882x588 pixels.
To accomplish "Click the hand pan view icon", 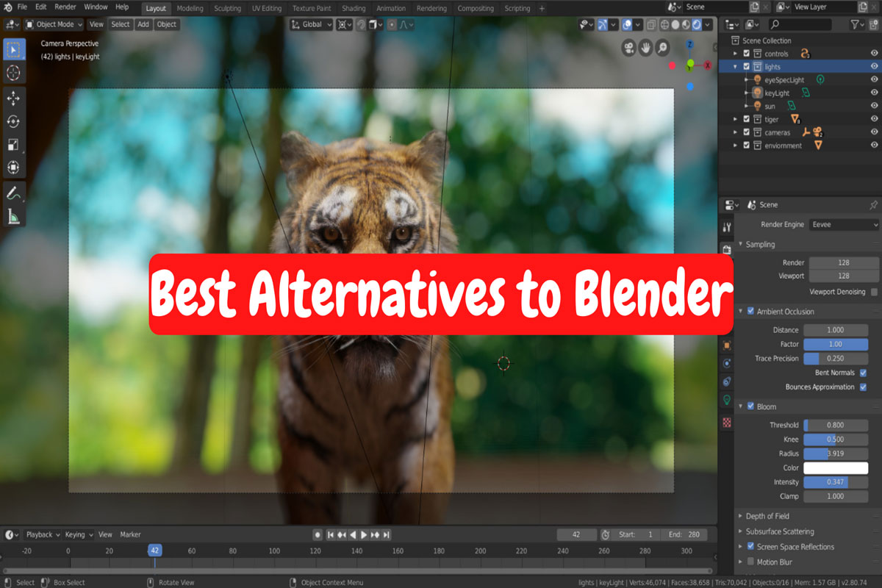I will tap(646, 48).
